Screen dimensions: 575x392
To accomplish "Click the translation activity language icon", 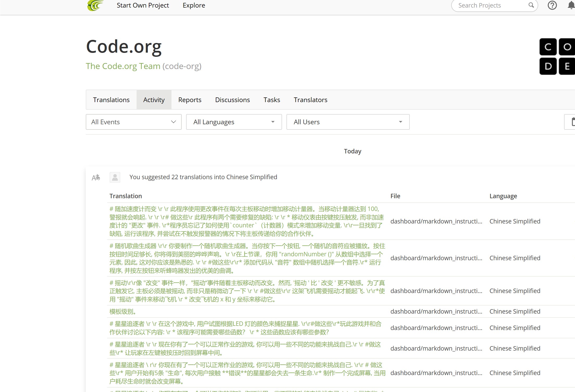I will (x=96, y=178).
